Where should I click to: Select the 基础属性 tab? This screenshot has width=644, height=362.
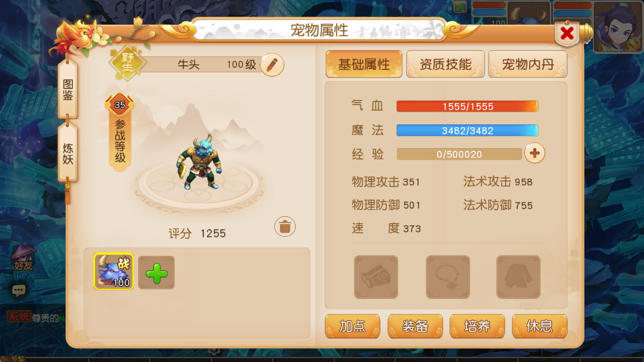[364, 64]
